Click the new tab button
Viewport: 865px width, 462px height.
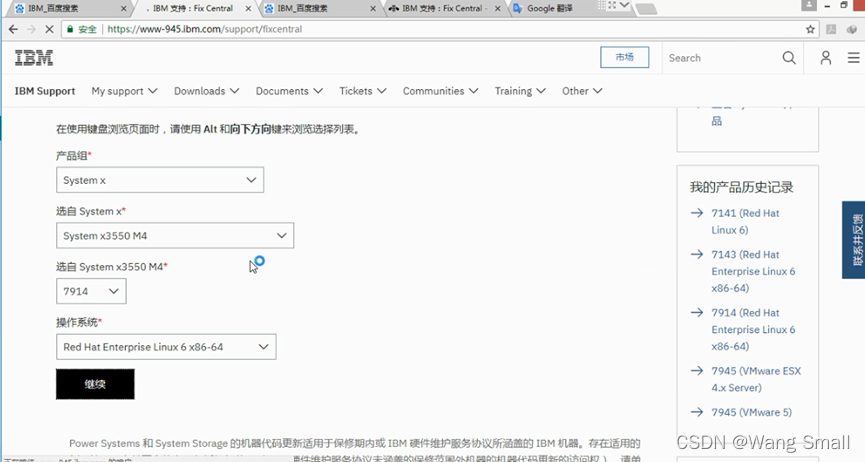(x=646, y=9)
